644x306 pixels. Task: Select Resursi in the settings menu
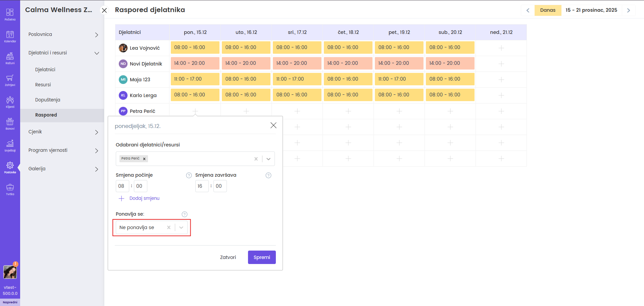coord(43,85)
